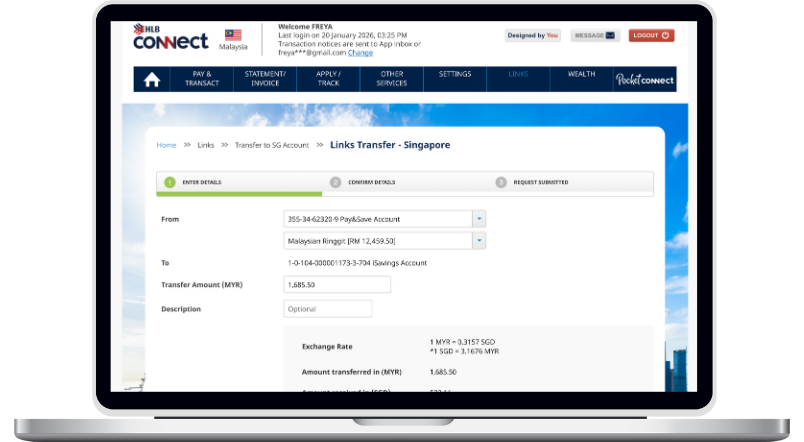804x442 pixels.
Task: Open the Settings menu
Action: tap(455, 74)
